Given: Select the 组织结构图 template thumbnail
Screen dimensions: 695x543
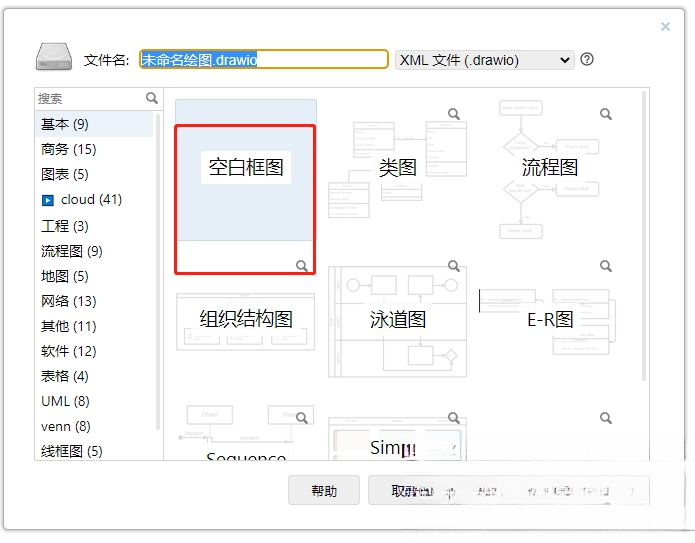Looking at the screenshot, I should pos(246,321).
